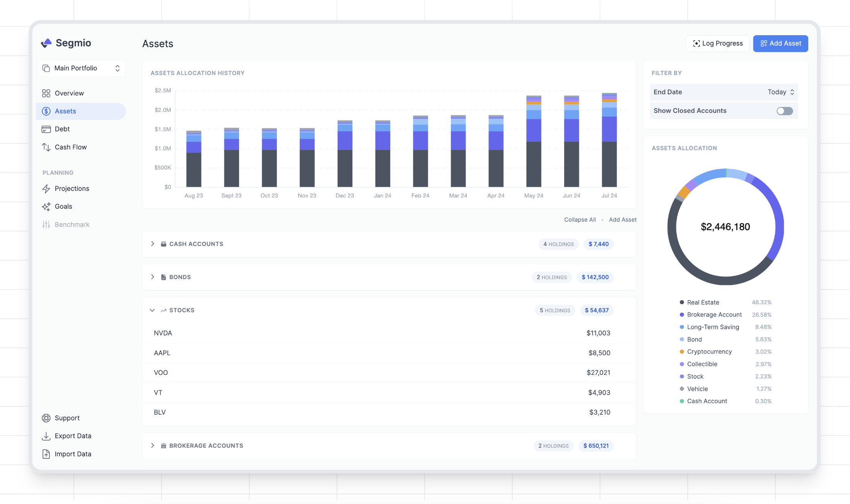Open the Overview grid icon

[46, 93]
